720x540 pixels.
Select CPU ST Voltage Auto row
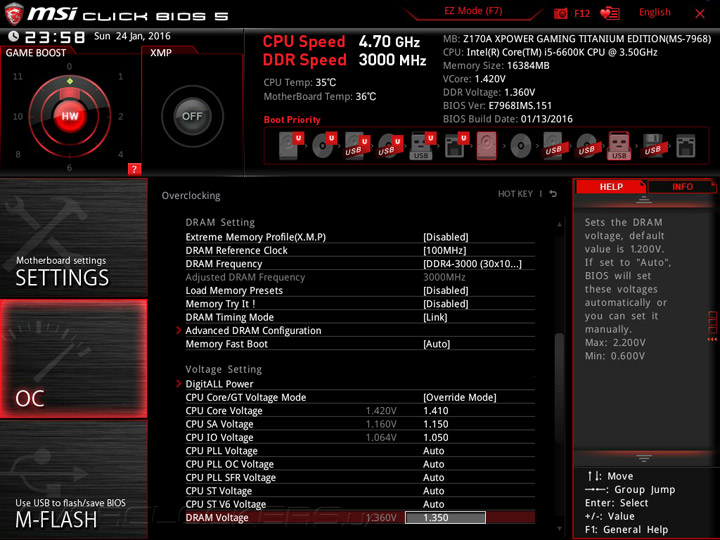[x=360, y=490]
